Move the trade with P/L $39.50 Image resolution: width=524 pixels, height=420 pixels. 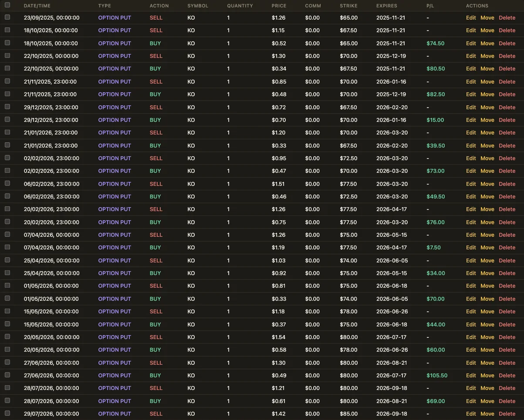(x=487, y=146)
